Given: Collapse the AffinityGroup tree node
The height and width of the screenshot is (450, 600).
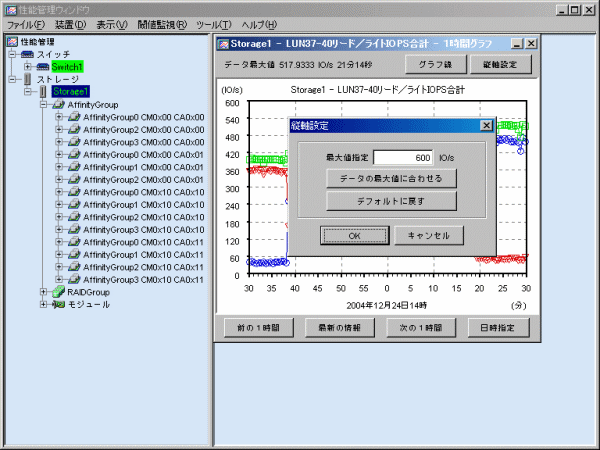Looking at the screenshot, I should click(43, 104).
